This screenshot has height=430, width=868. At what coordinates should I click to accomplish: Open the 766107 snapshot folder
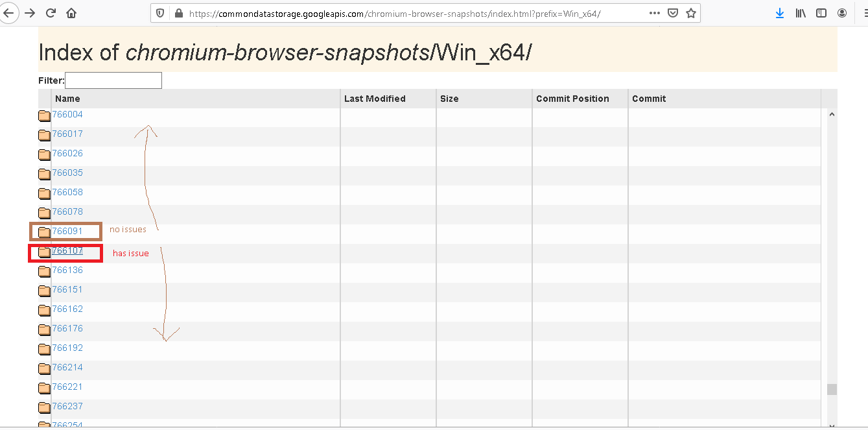point(67,252)
